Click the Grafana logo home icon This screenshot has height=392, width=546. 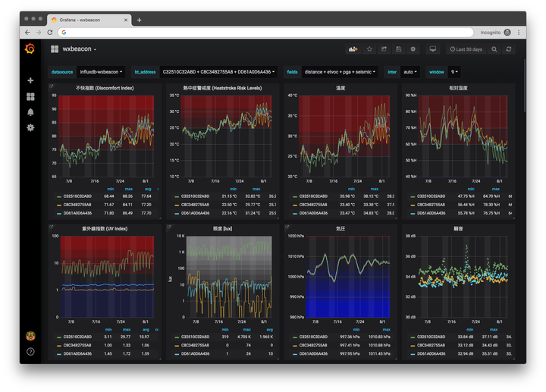coord(30,49)
